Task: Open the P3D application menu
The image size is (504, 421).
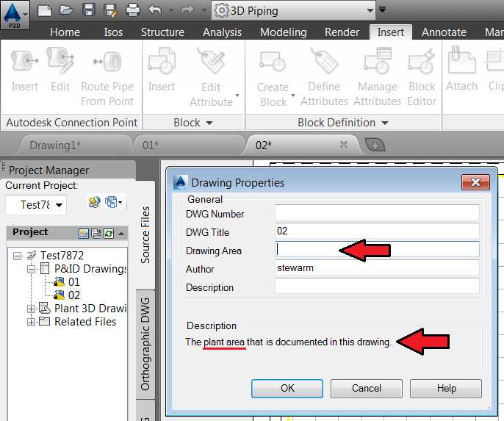Action: pos(15,15)
